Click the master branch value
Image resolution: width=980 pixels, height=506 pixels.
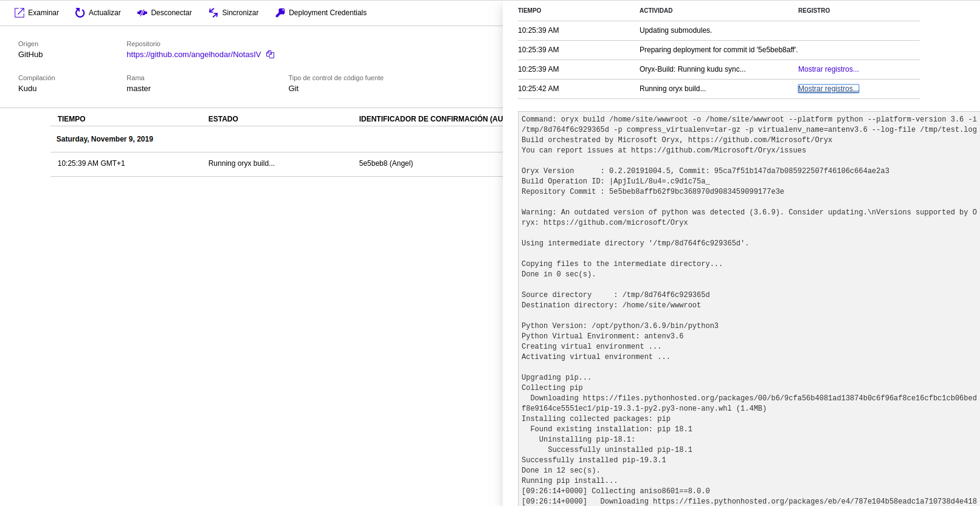pyautogui.click(x=139, y=89)
